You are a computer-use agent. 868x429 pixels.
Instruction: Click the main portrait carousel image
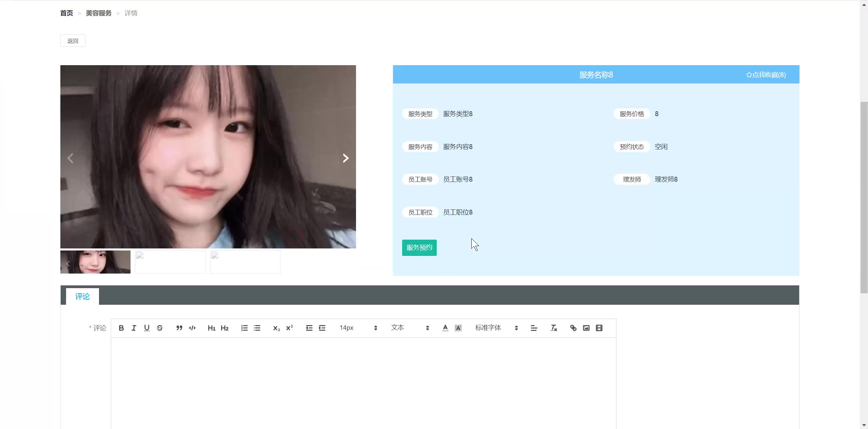click(x=208, y=157)
